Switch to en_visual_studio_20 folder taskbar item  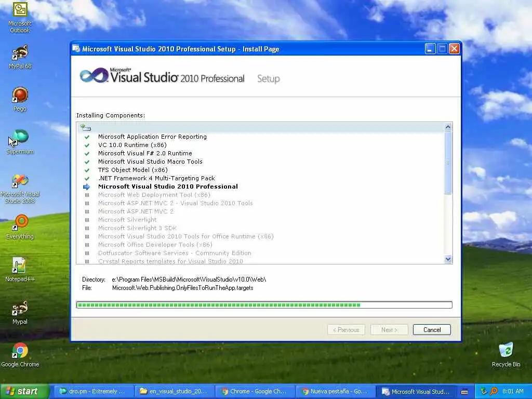(174, 392)
